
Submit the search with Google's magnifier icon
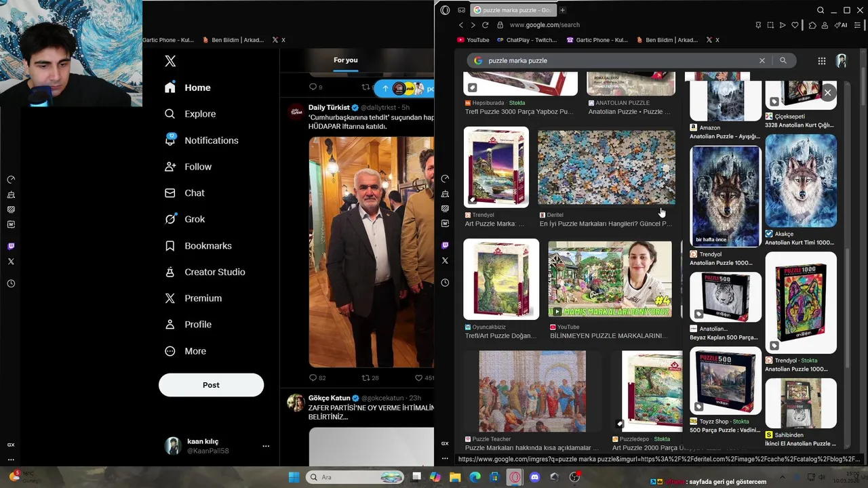tap(783, 60)
